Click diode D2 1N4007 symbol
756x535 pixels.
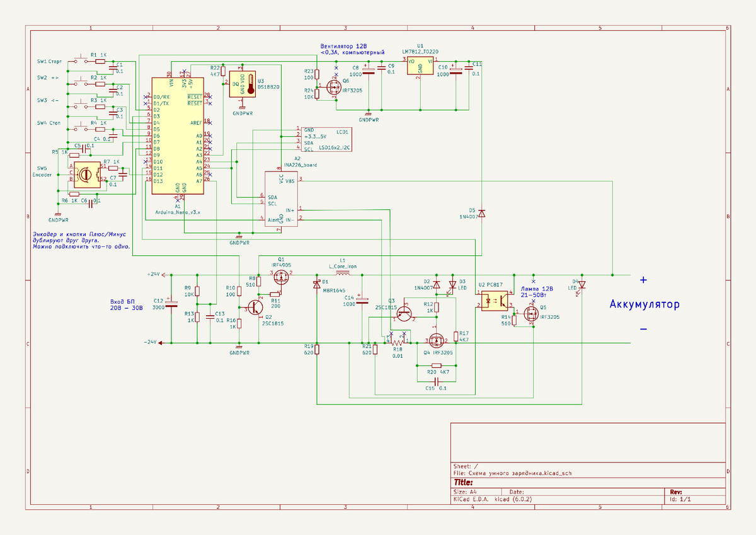[437, 286]
